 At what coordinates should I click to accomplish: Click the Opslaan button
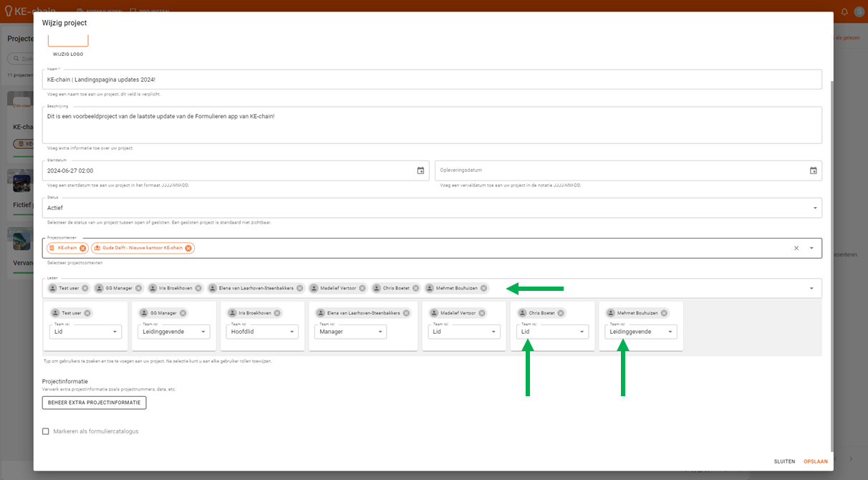click(x=815, y=461)
